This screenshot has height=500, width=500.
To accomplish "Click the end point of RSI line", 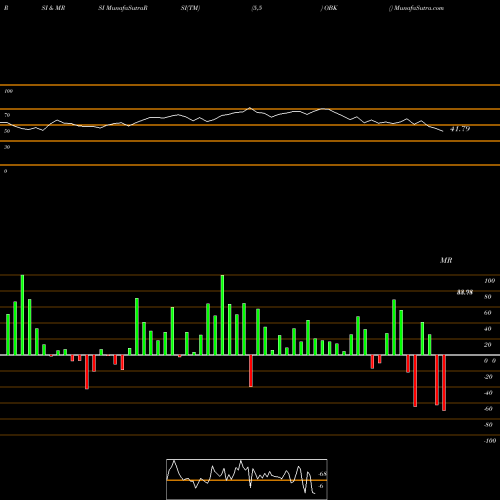I will click(443, 131).
